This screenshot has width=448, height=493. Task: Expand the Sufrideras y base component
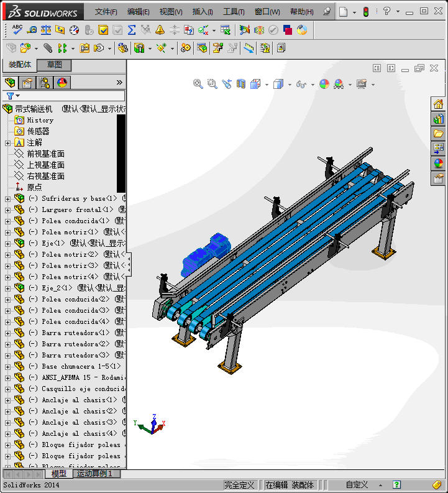[7, 199]
